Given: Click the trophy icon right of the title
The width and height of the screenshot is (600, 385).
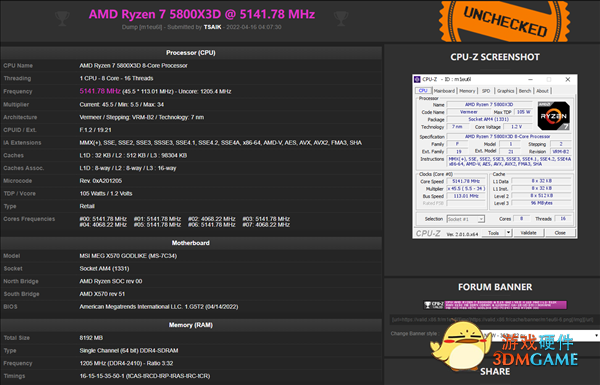Looking at the screenshot, I should point(341,18).
